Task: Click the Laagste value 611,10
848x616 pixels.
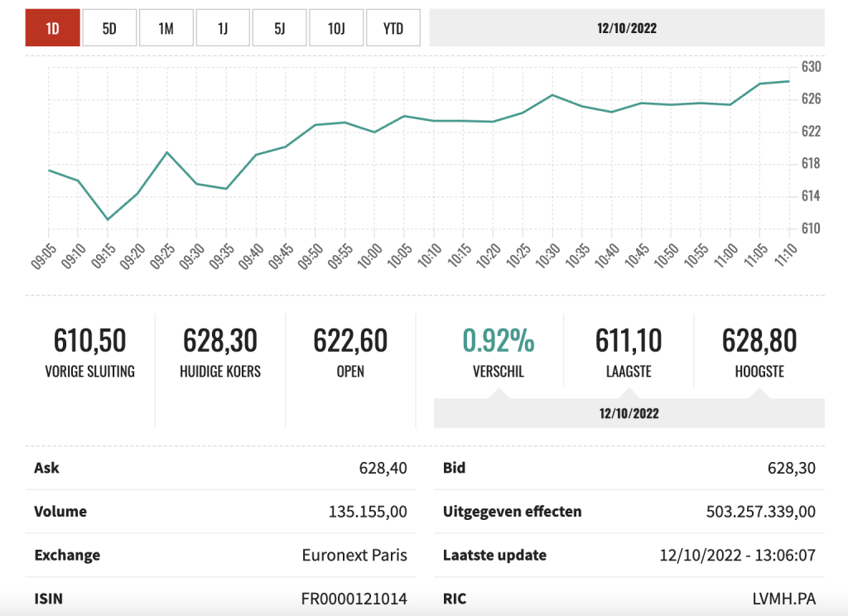Action: tap(629, 340)
